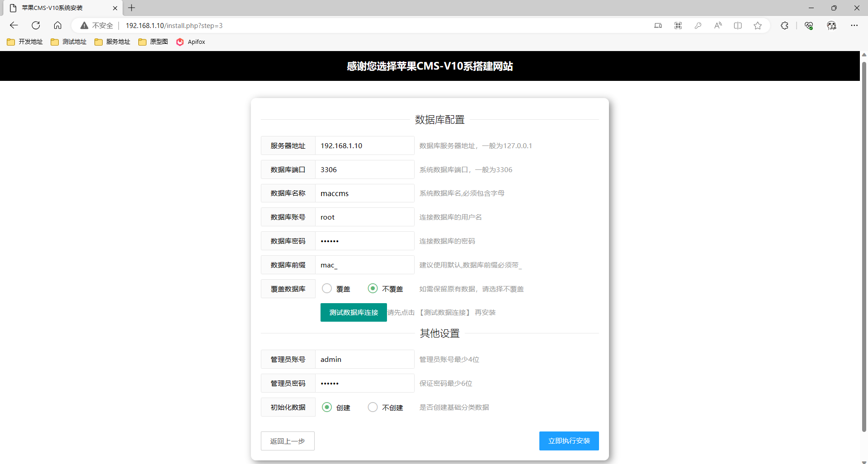This screenshot has height=464, width=868.
Task: Add page to favorites star icon
Action: pos(758,26)
